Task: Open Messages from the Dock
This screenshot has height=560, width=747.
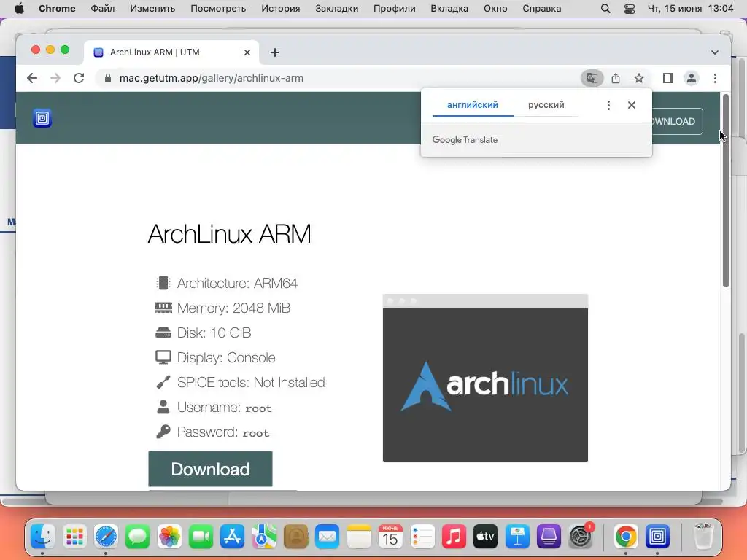Action: (137, 537)
